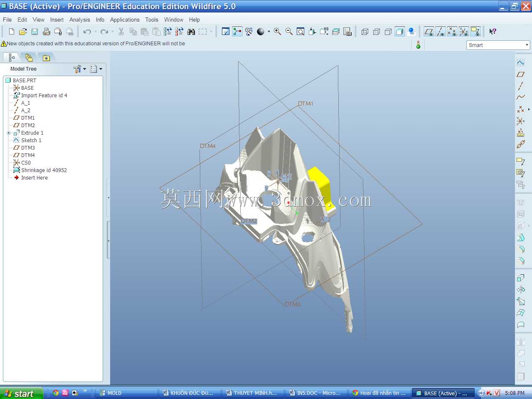Open the Edit menu
Viewport: 532px width, 399px height.
pos(22,20)
